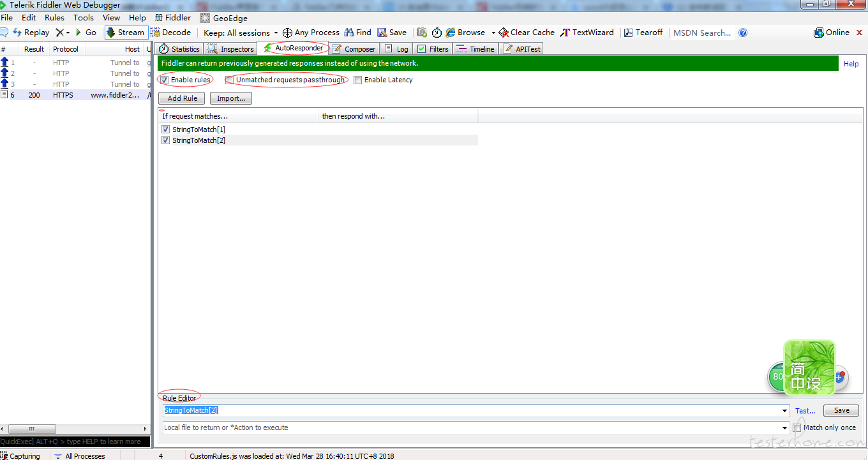Switch to the Inspectors tab

coord(230,49)
